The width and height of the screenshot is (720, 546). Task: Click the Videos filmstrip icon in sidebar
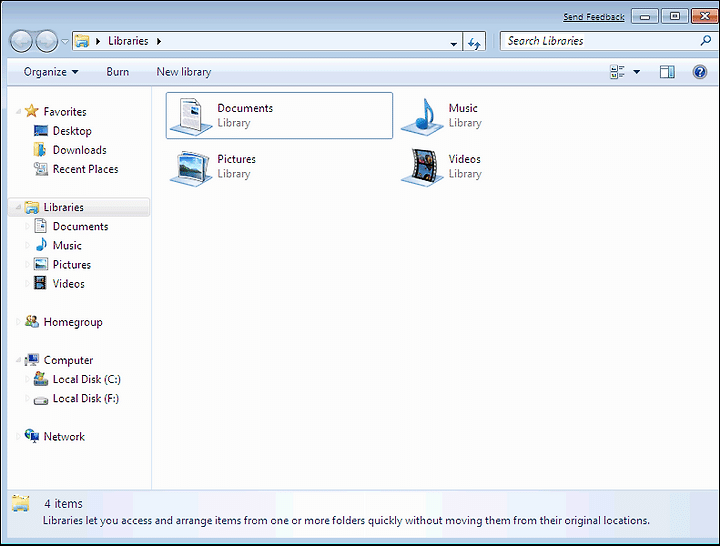coord(40,283)
